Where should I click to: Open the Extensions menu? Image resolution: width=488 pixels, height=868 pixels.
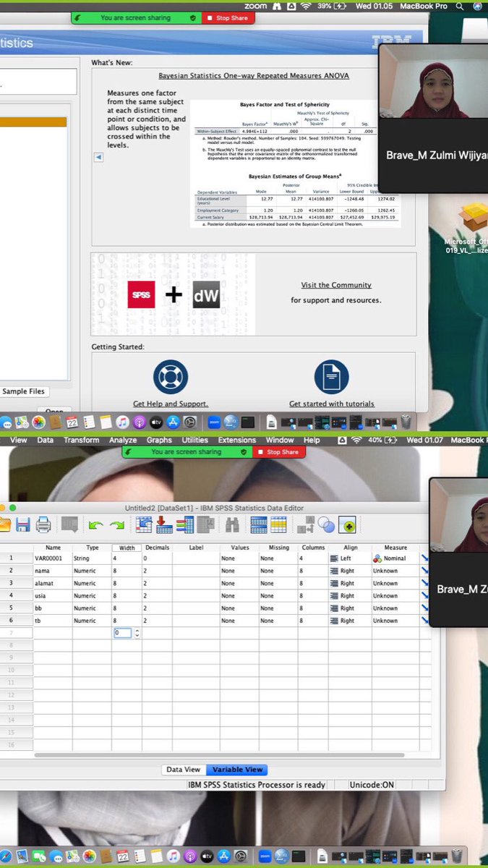[x=237, y=440]
